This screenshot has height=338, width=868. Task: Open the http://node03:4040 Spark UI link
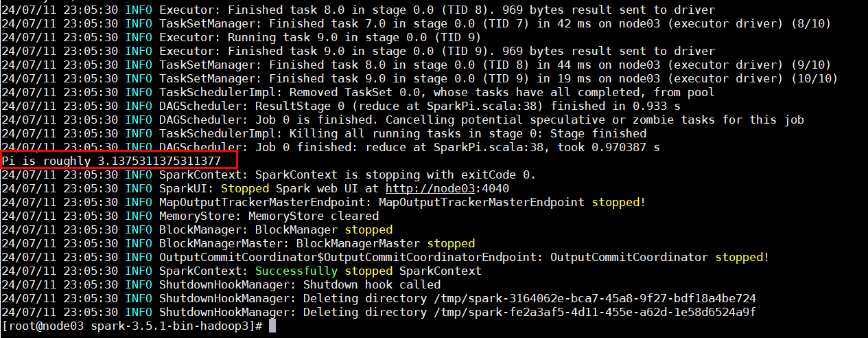(x=447, y=188)
